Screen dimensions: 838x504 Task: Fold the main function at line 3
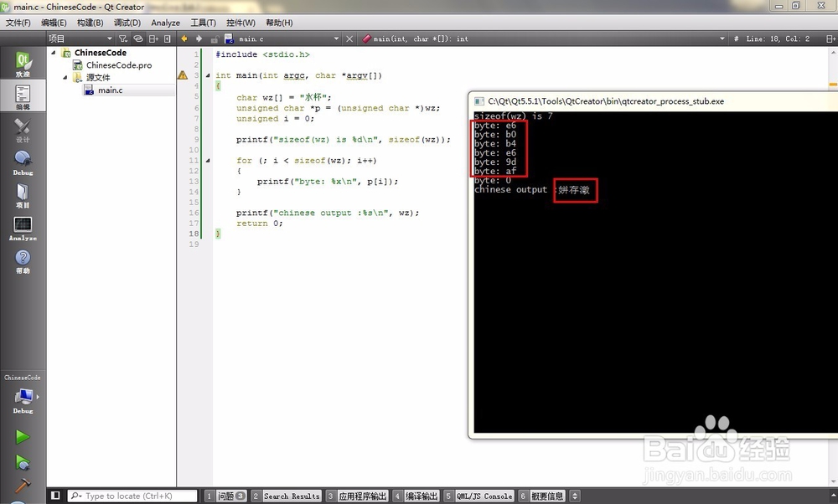208,75
